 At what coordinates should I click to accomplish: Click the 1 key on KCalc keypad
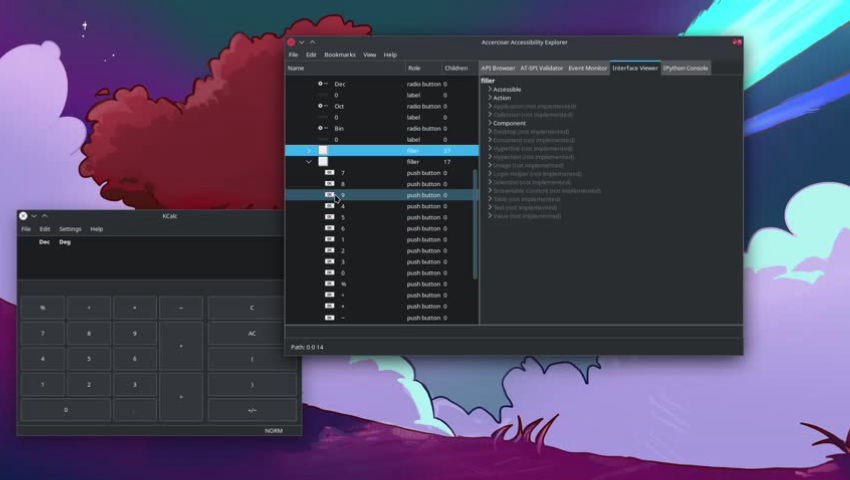[43, 385]
